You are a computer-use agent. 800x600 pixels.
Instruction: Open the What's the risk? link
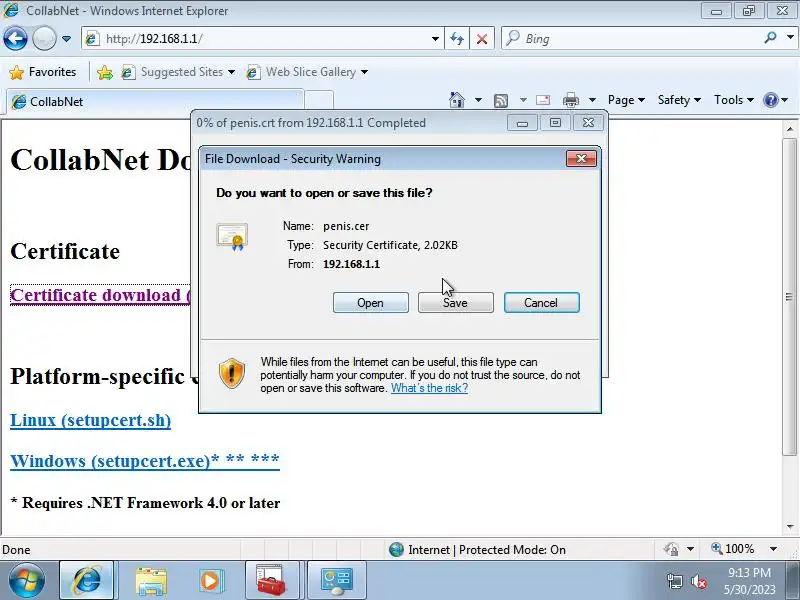coord(429,388)
